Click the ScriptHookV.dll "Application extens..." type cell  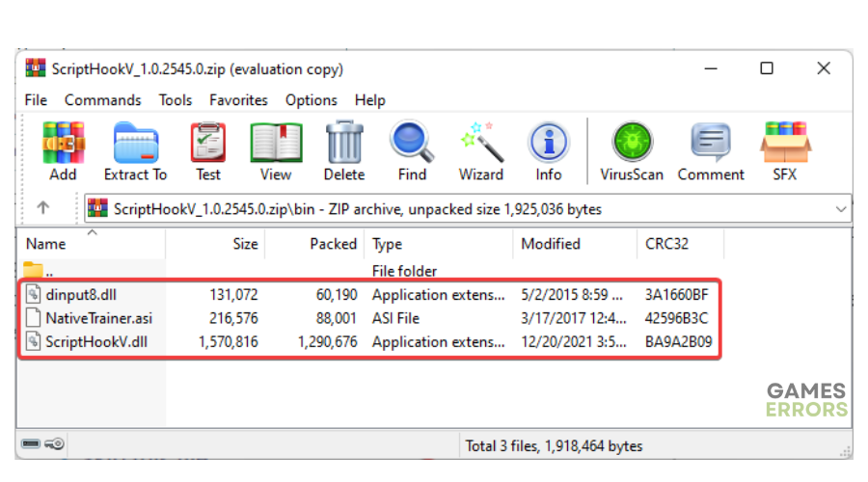(439, 341)
